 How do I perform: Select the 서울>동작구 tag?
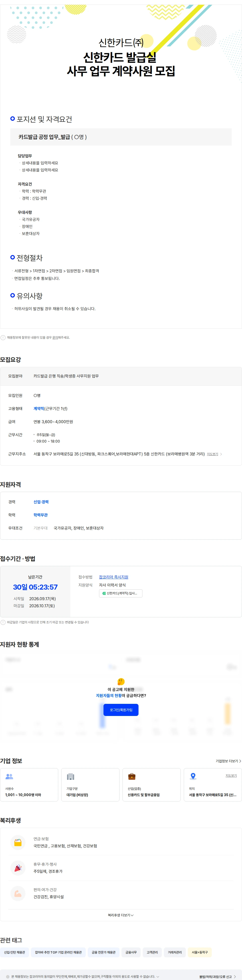[200, 952]
